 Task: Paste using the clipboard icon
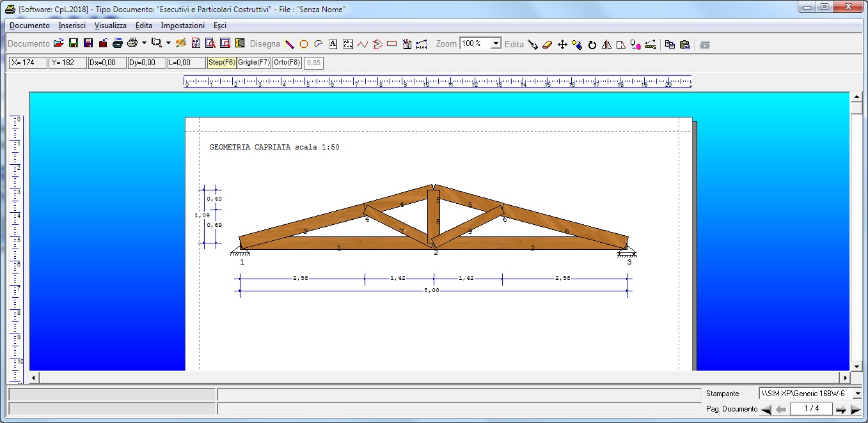[684, 45]
